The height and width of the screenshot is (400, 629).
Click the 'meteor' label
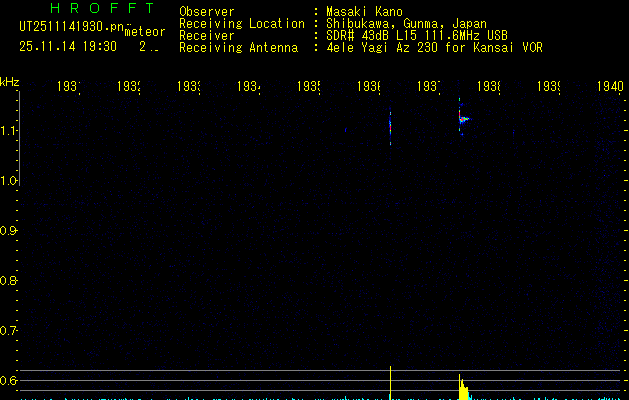click(145, 32)
